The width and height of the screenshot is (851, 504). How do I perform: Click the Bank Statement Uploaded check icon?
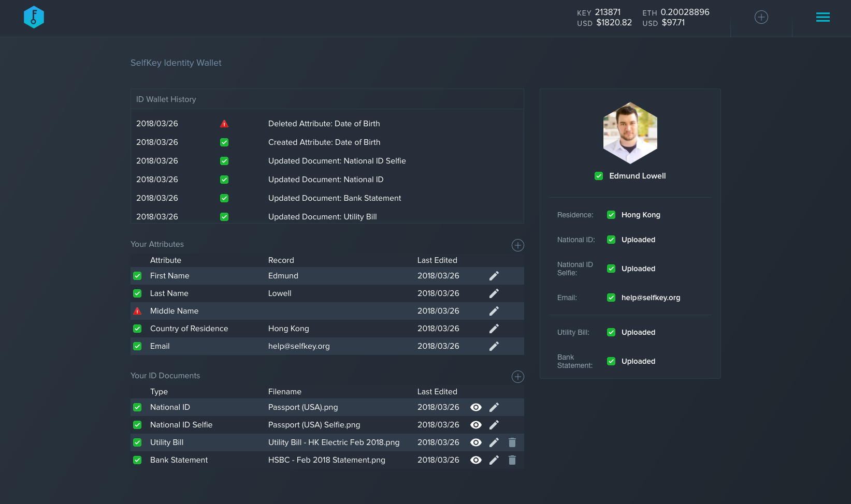611,361
